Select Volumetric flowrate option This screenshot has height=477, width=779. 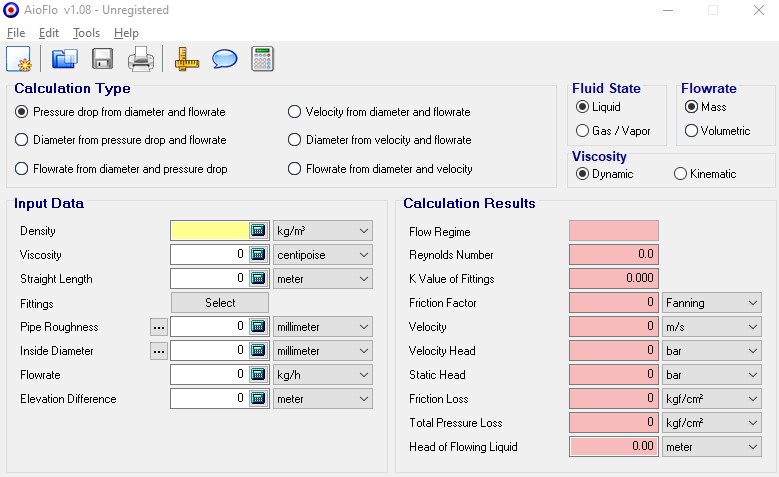click(691, 131)
